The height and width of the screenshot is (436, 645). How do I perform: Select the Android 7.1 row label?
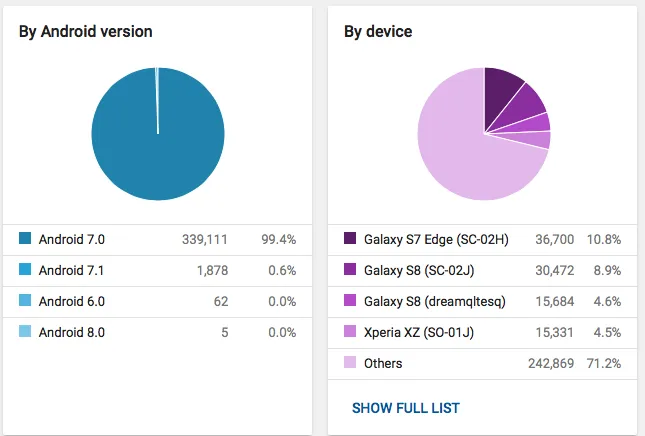tap(72, 270)
